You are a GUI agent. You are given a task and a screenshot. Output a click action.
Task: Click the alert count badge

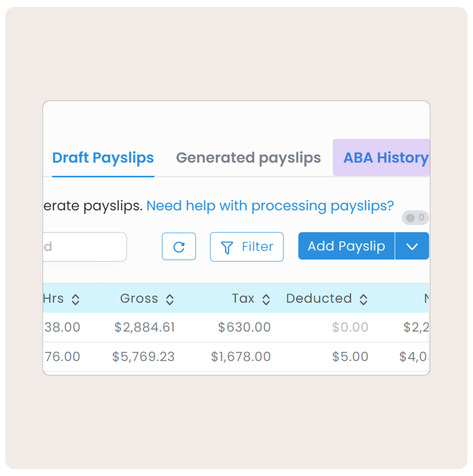(x=415, y=218)
